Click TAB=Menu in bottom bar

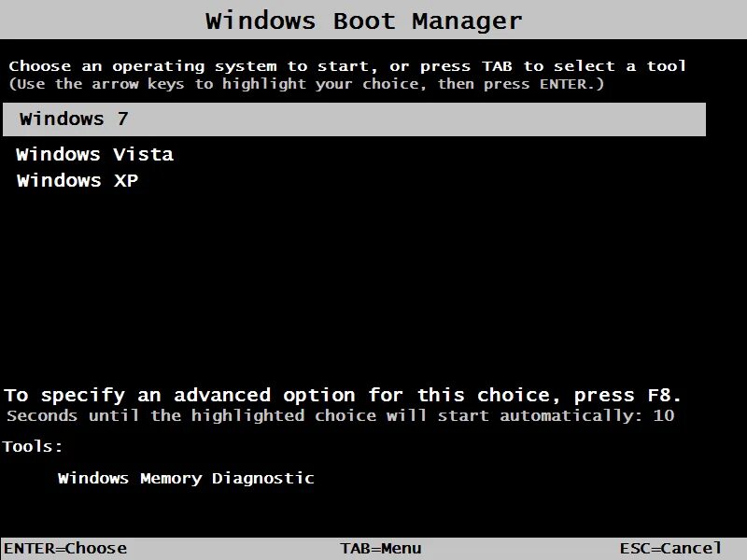point(381,548)
